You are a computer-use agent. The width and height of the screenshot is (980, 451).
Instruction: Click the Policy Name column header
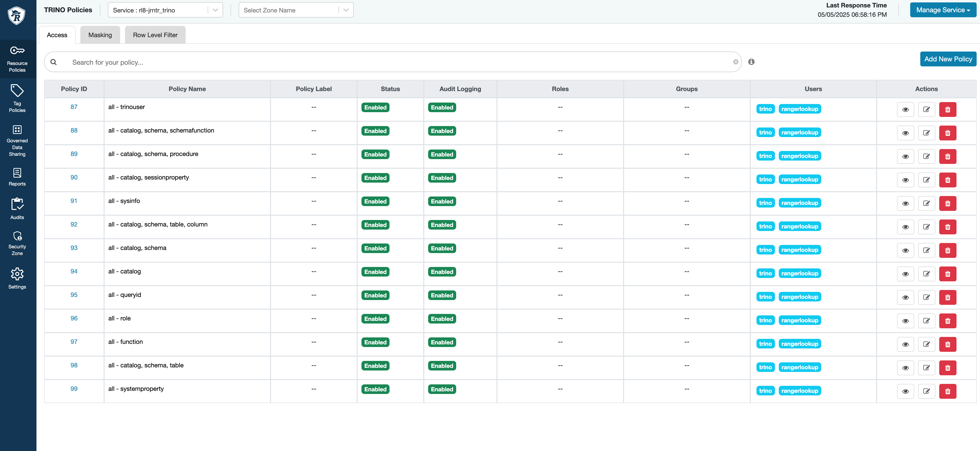pyautogui.click(x=187, y=89)
